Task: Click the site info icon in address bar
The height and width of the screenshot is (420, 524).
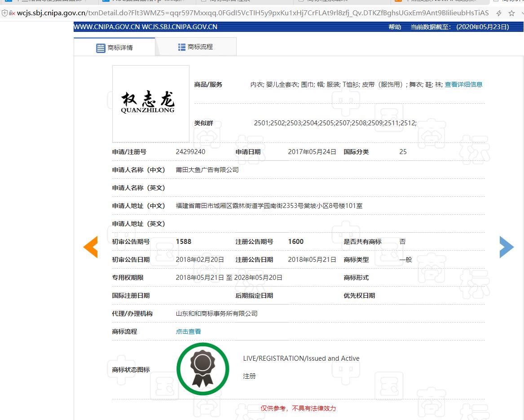Action: point(4,13)
